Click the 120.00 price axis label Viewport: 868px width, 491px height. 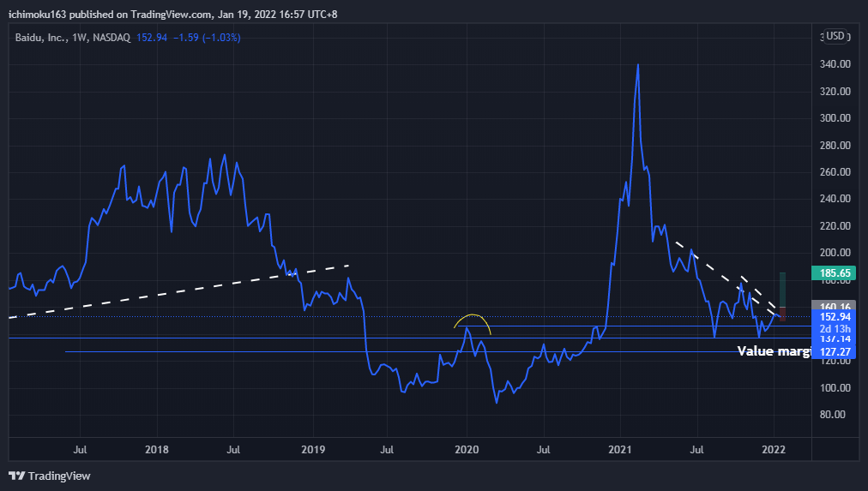(x=835, y=361)
